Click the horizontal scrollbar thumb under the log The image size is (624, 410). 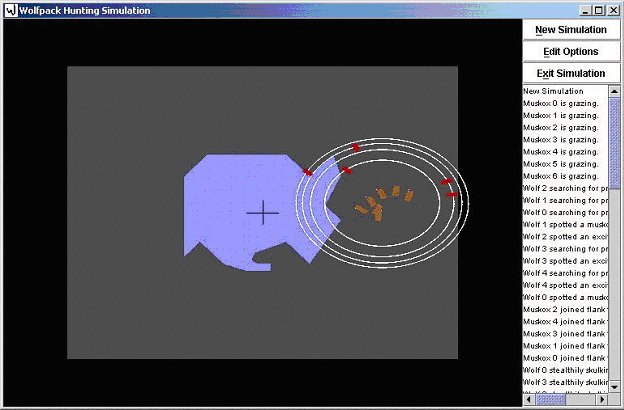point(550,400)
